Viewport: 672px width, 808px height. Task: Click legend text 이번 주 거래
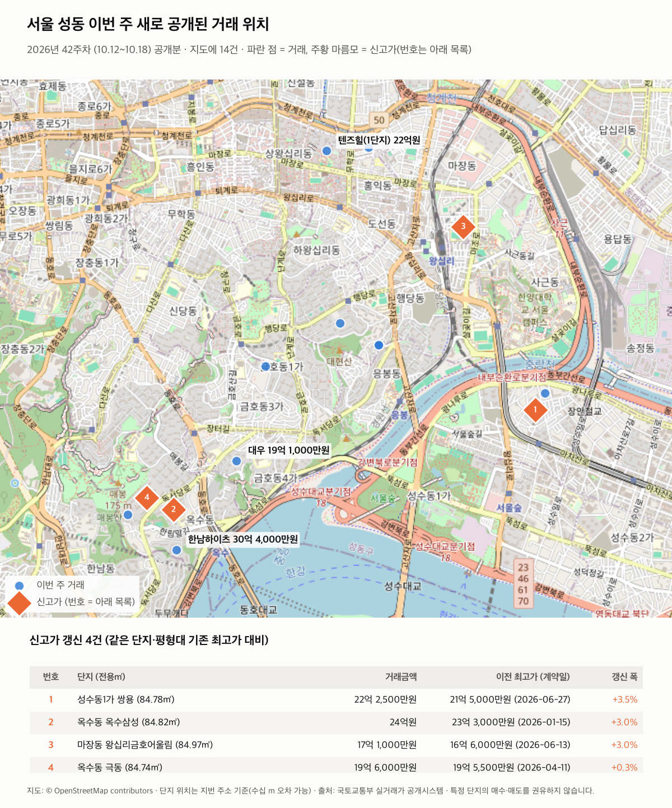pos(60,585)
